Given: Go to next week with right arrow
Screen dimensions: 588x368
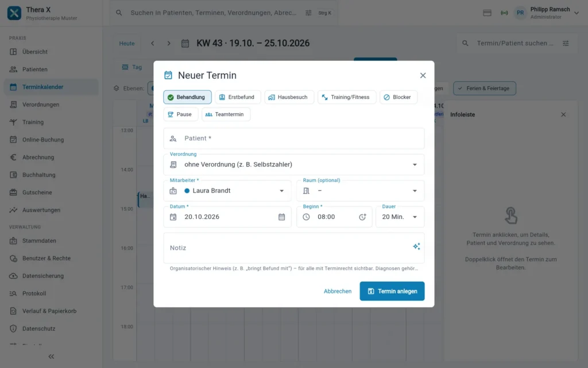Looking at the screenshot, I should pos(169,43).
